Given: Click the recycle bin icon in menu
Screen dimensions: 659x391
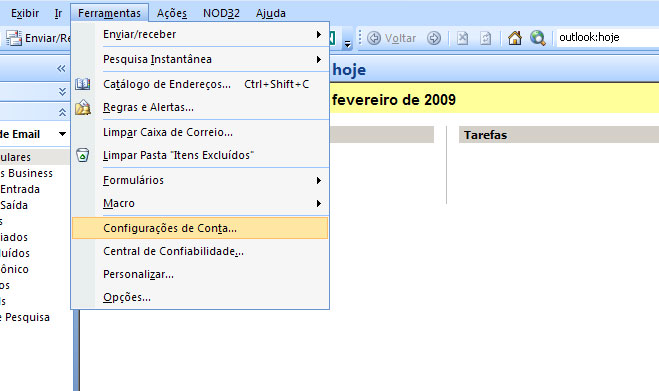Looking at the screenshot, I should 83,155.
